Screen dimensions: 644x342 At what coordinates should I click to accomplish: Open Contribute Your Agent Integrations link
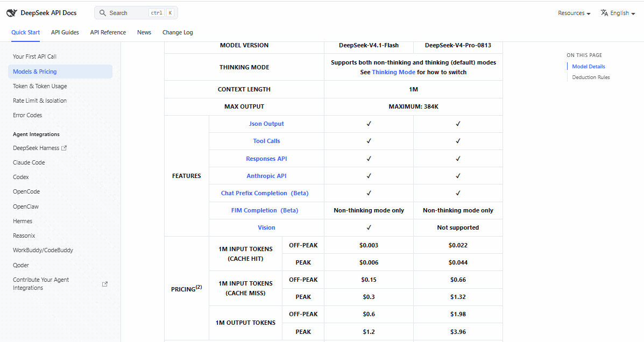click(x=60, y=284)
